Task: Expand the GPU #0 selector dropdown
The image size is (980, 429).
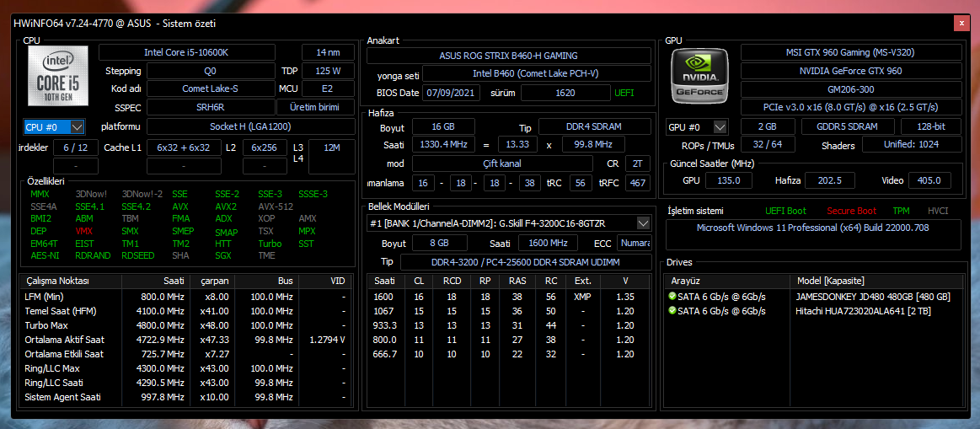Action: [697, 126]
